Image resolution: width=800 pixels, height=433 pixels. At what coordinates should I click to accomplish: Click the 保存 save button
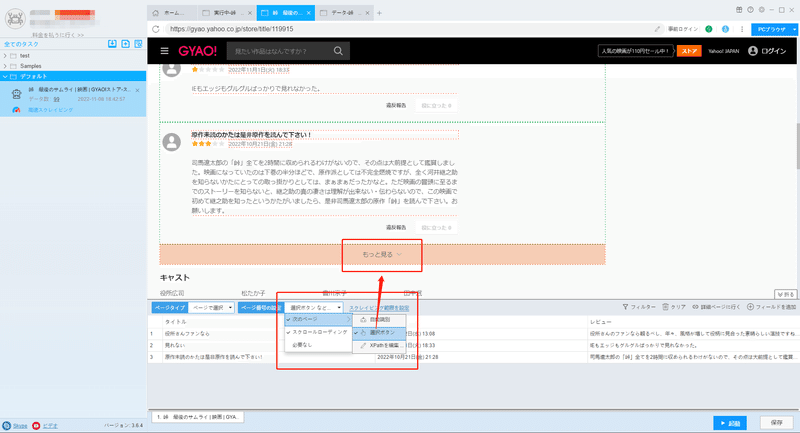[x=777, y=423]
